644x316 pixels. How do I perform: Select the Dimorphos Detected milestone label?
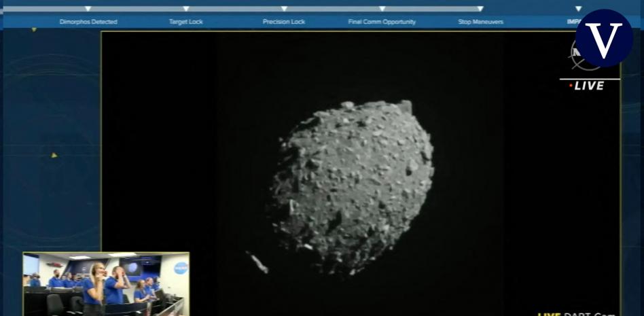pos(88,22)
